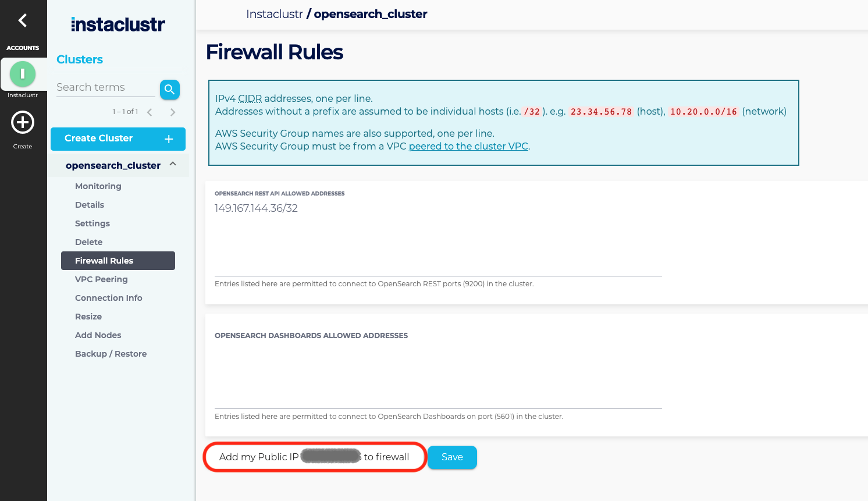Click Add my Public IP to firewall
Viewport: 868px width, 501px height.
coord(314,457)
